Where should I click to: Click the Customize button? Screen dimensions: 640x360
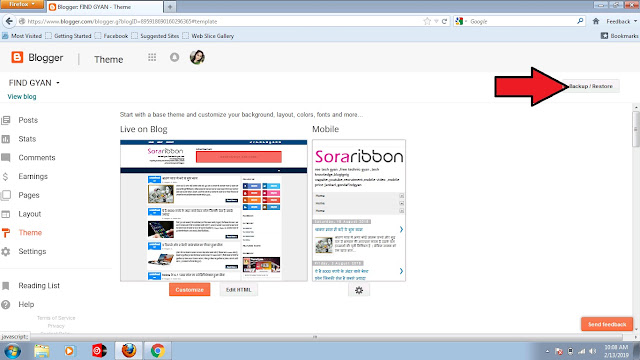tap(189, 290)
